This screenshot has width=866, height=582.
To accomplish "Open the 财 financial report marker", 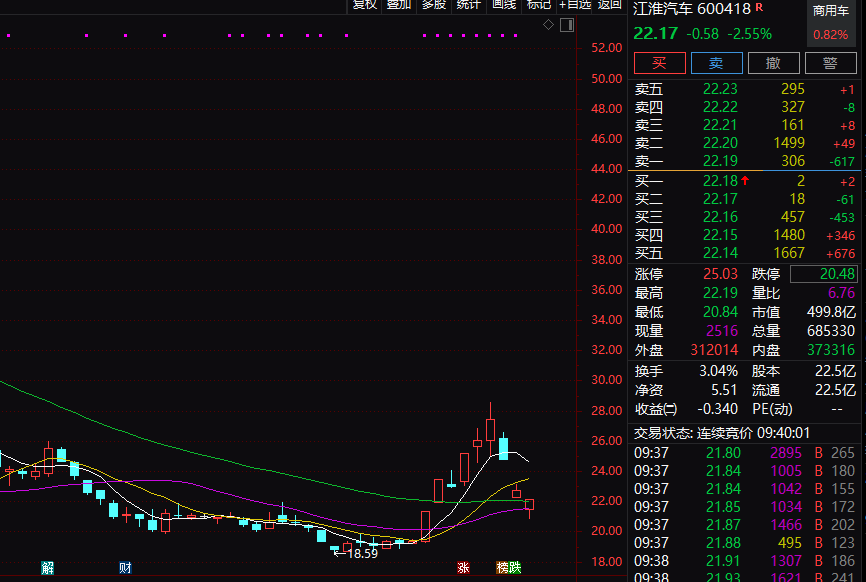I will pos(125,567).
